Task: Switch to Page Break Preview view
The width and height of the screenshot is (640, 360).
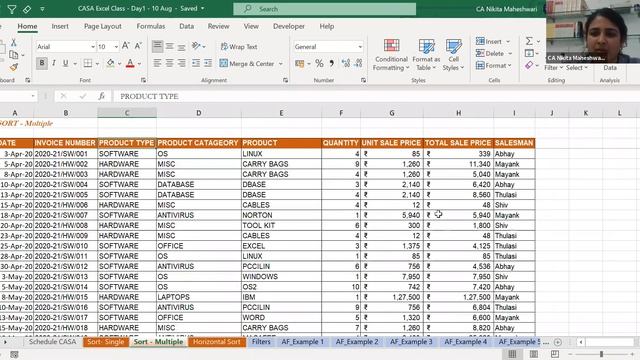Action: 555,354
